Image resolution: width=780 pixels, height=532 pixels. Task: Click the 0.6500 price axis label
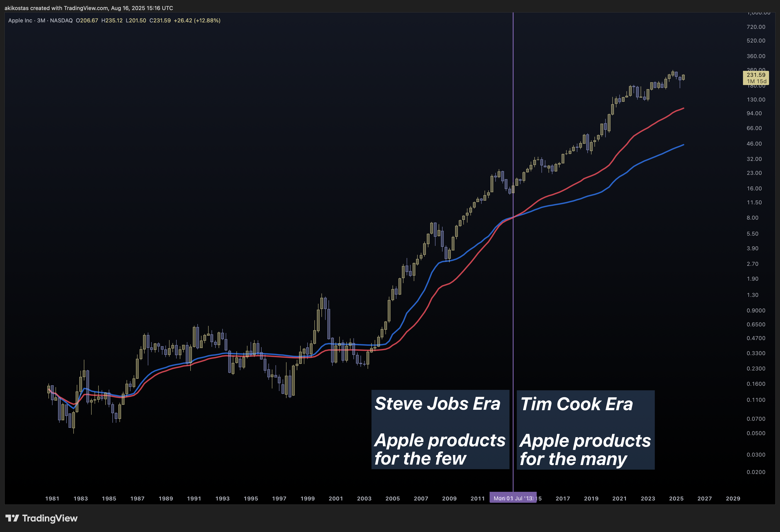tap(756, 325)
